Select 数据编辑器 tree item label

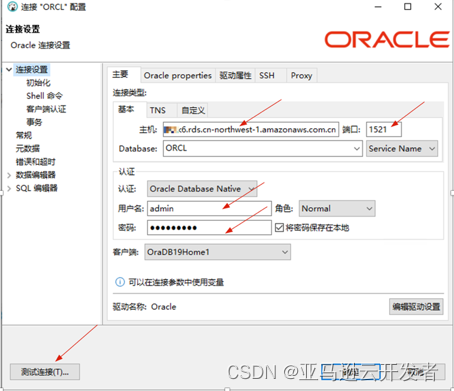pos(35,175)
